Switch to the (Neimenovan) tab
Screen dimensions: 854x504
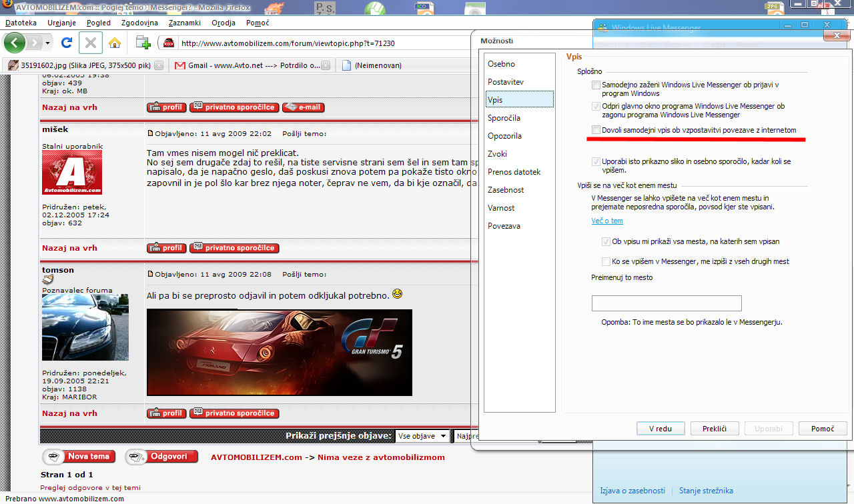coord(378,65)
